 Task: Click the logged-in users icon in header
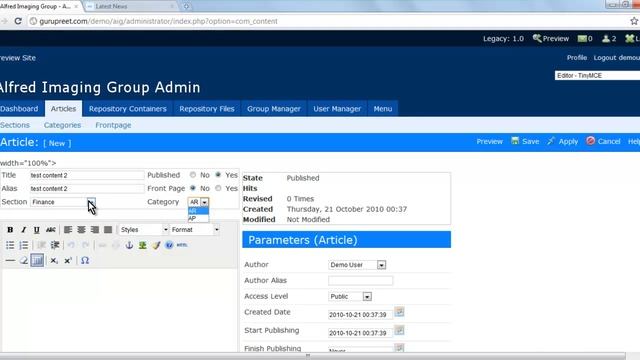coord(606,38)
